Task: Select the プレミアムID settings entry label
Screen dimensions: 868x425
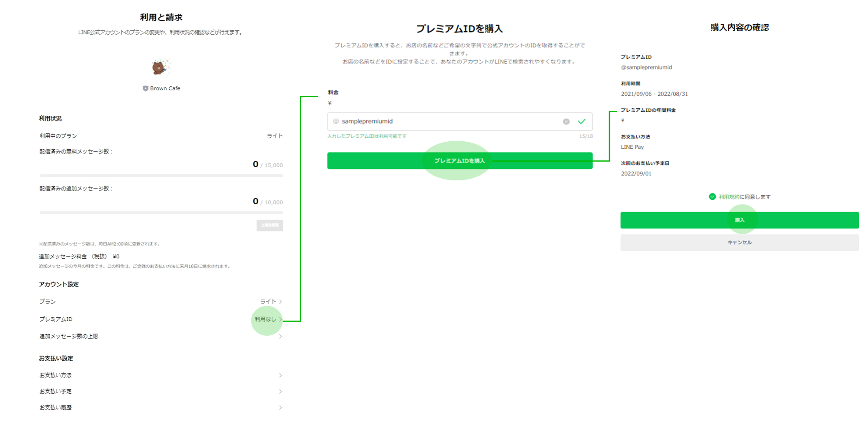Action: (x=56, y=319)
